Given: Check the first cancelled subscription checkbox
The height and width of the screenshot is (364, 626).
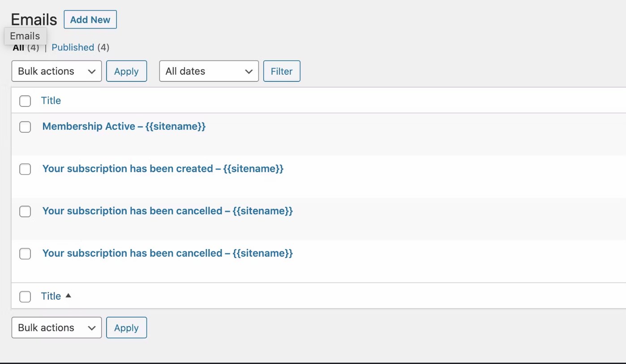Looking at the screenshot, I should point(25,211).
